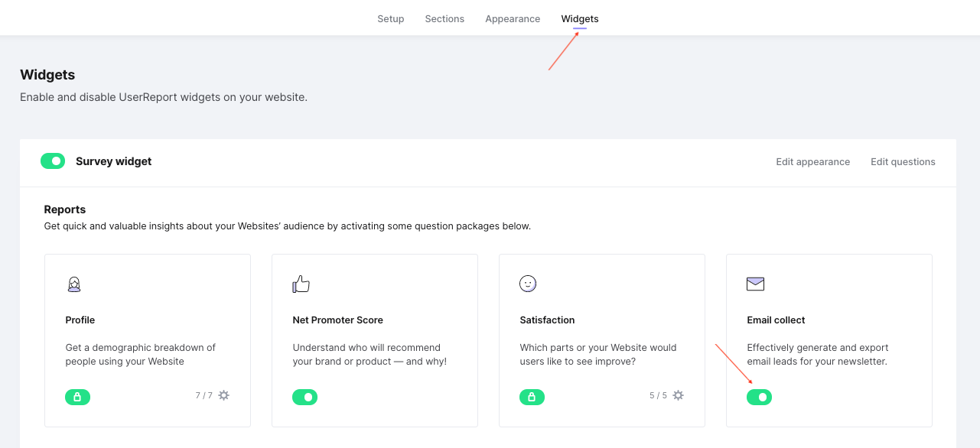This screenshot has width=980, height=448.
Task: Click the 5 / 5 counter in Satisfaction
Action: pyautogui.click(x=659, y=396)
